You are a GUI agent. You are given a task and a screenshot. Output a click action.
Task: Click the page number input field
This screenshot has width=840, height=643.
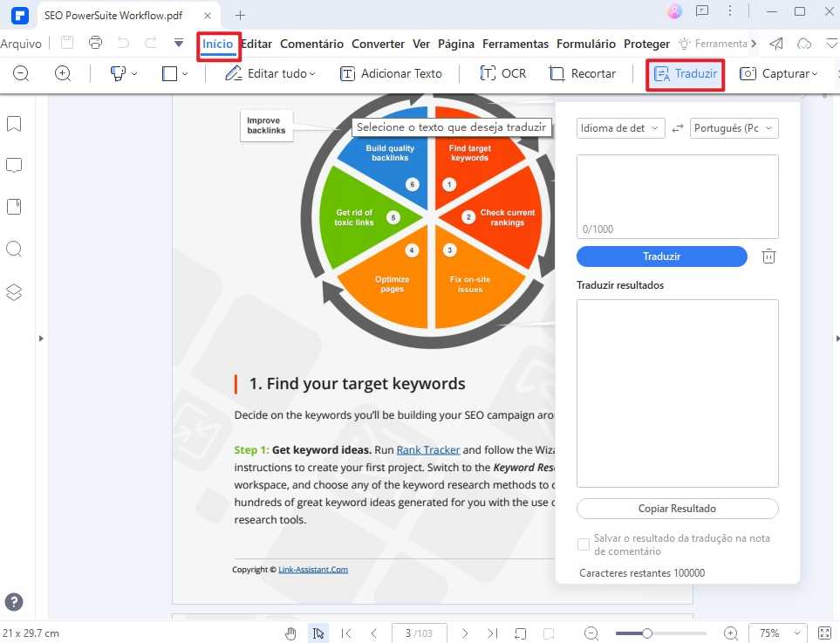click(x=419, y=633)
